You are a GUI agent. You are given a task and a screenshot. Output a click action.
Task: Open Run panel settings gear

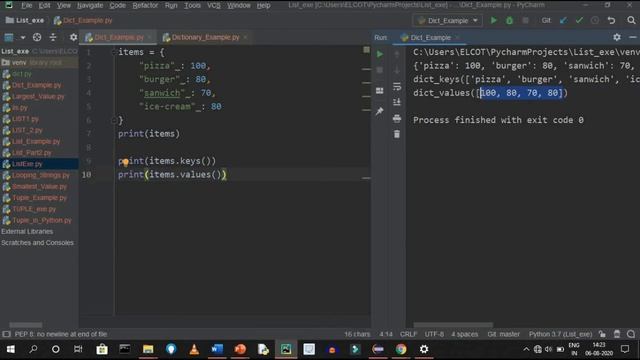(x=617, y=37)
